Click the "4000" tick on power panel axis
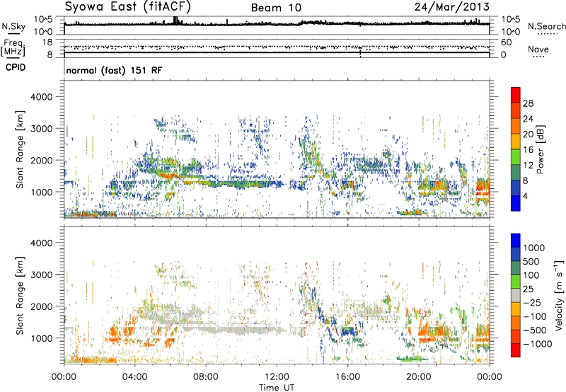 (42, 97)
